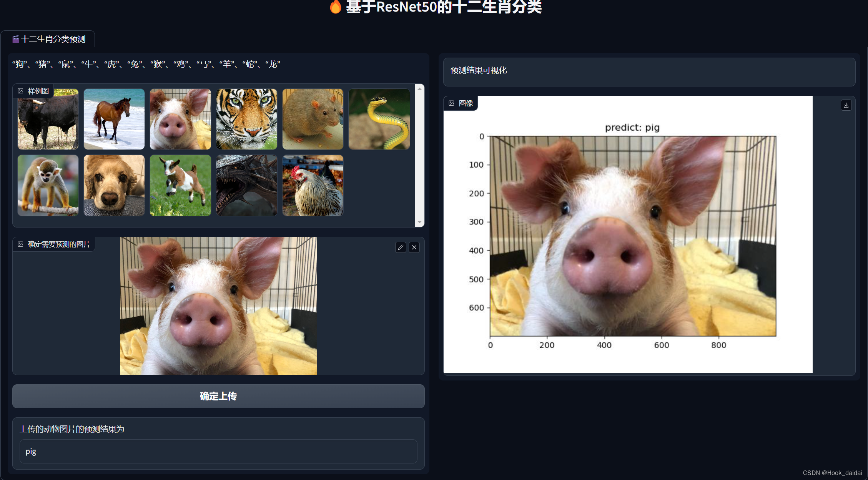The width and height of the screenshot is (868, 480).
Task: Select the rooster example thumbnail
Action: click(313, 185)
